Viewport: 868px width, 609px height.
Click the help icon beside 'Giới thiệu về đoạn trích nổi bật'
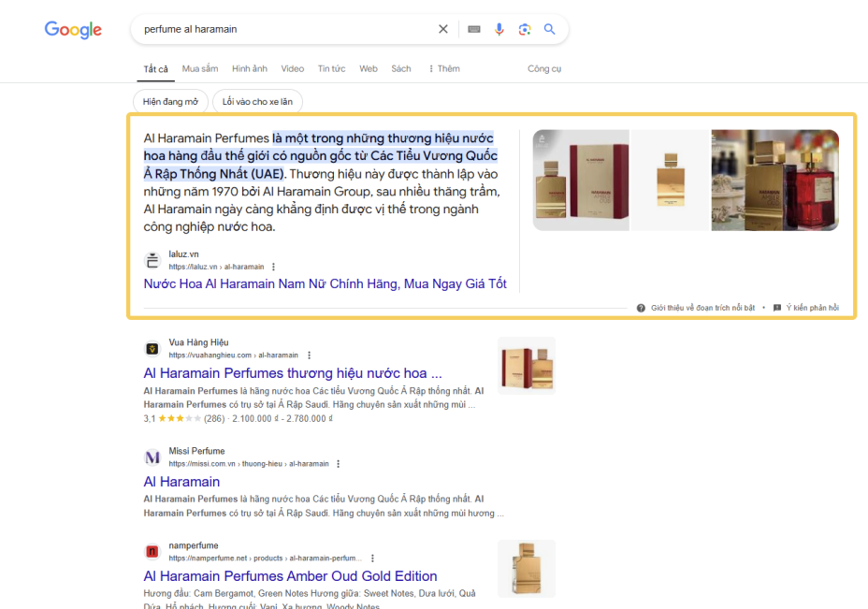tap(641, 308)
